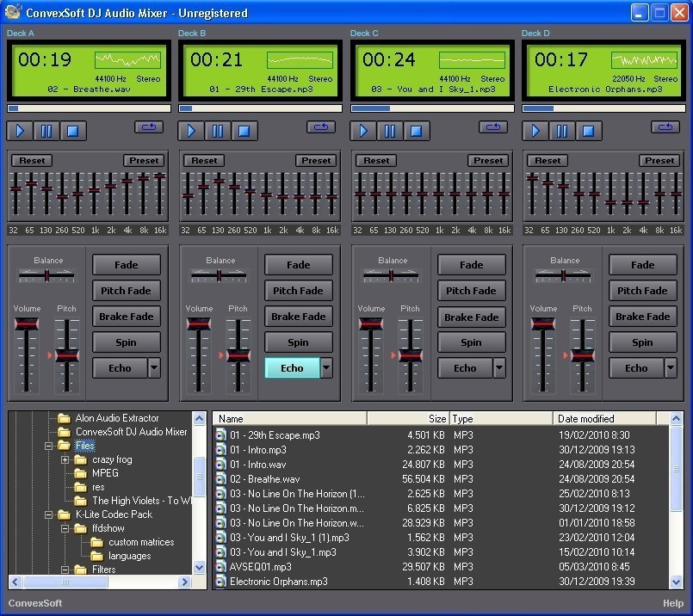Click the Alon Audio Extractor folder icon
Screen dimensions: 693x616
[x=64, y=418]
